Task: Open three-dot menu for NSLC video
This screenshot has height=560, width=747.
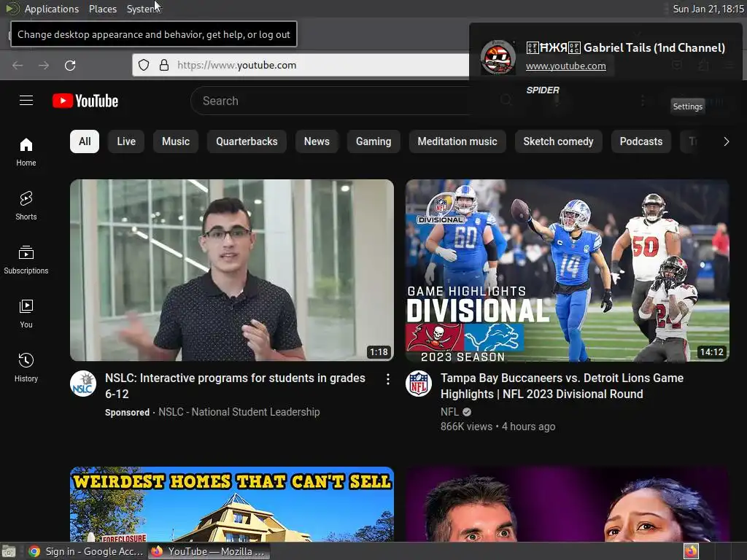Action: tap(388, 378)
